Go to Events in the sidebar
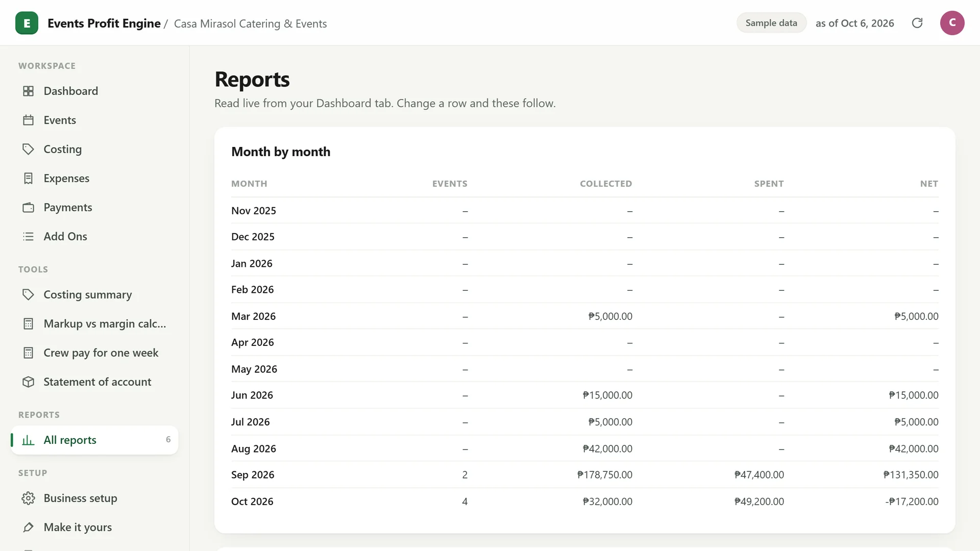The width and height of the screenshot is (980, 551). coord(94,120)
